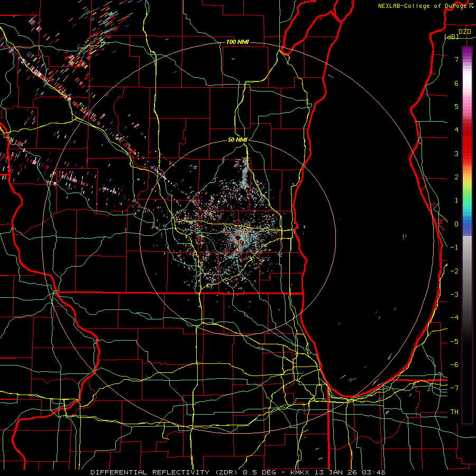
Task: Select the -6 value on the dB scale
Action: tap(454, 365)
